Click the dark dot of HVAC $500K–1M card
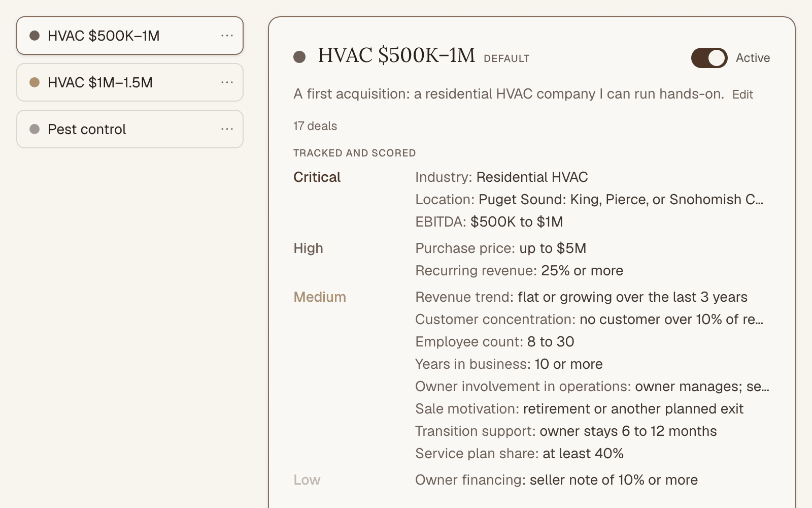This screenshot has width=812, height=508. coord(35,36)
